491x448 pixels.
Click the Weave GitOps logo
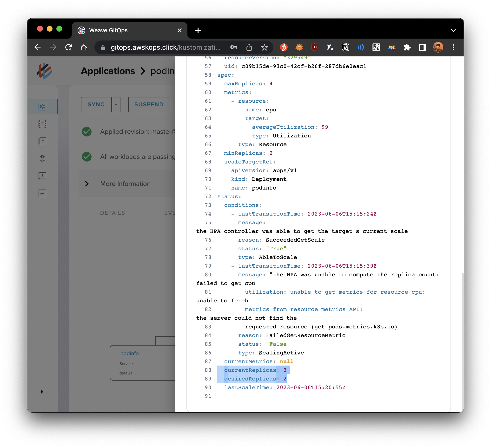[x=44, y=71]
